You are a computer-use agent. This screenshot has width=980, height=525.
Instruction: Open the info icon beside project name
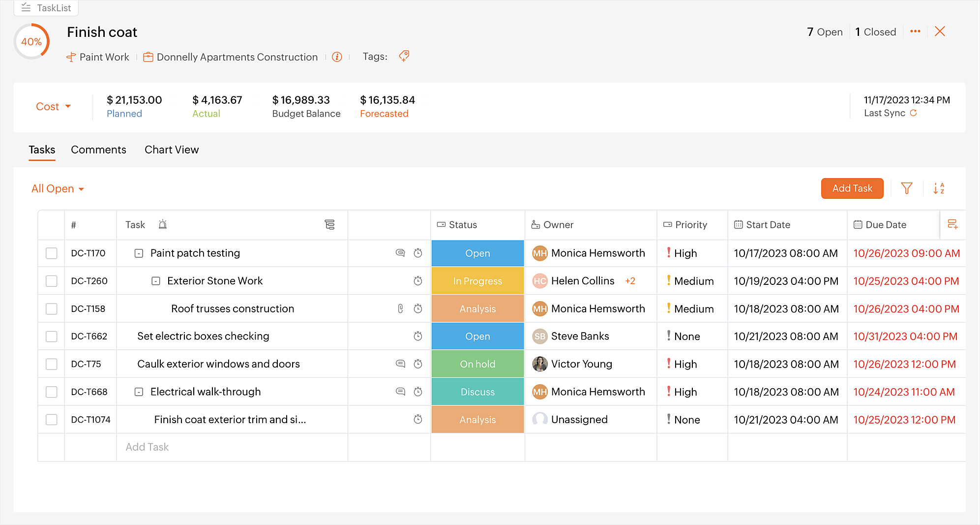click(337, 57)
